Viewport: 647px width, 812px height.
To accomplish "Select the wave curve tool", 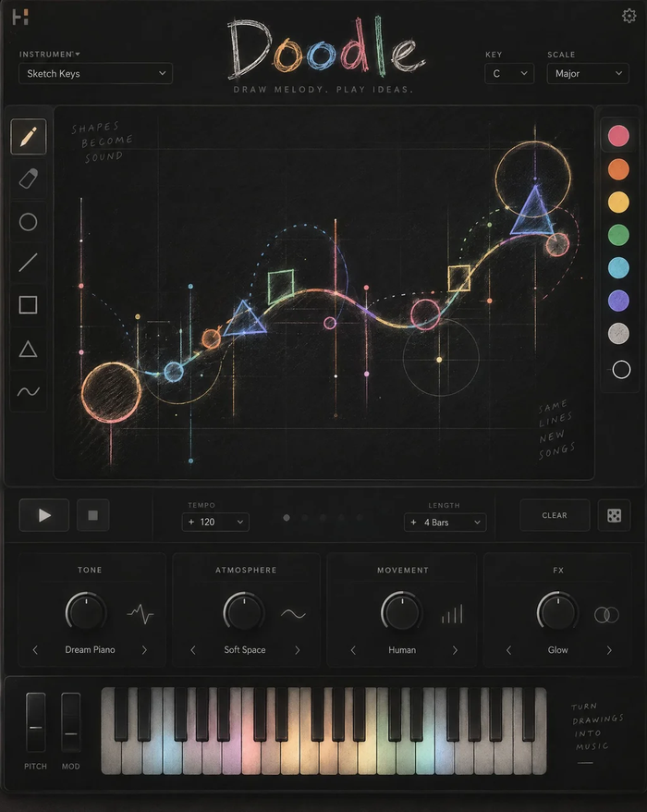I will [29, 391].
